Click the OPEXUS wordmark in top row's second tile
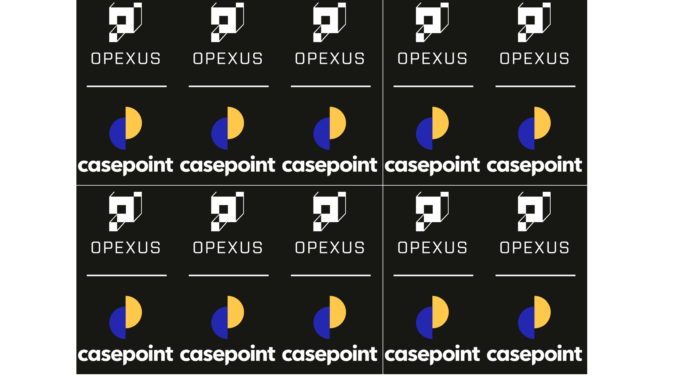678x381 pixels. click(228, 59)
